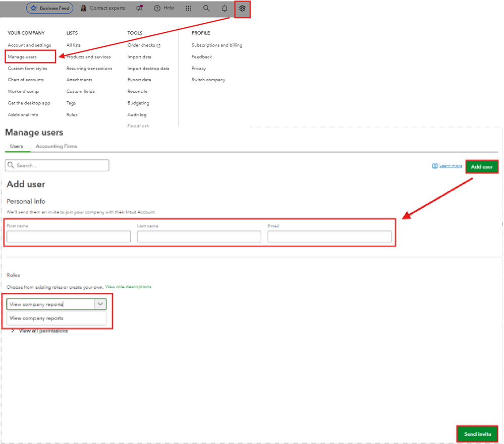The image size is (504, 444).
Task: Click the Last name input field
Action: (199, 236)
